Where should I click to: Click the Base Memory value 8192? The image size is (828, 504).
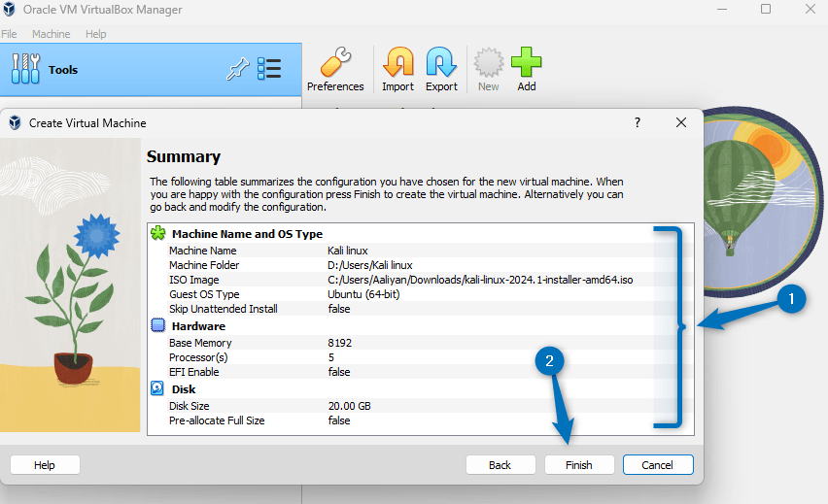point(339,343)
